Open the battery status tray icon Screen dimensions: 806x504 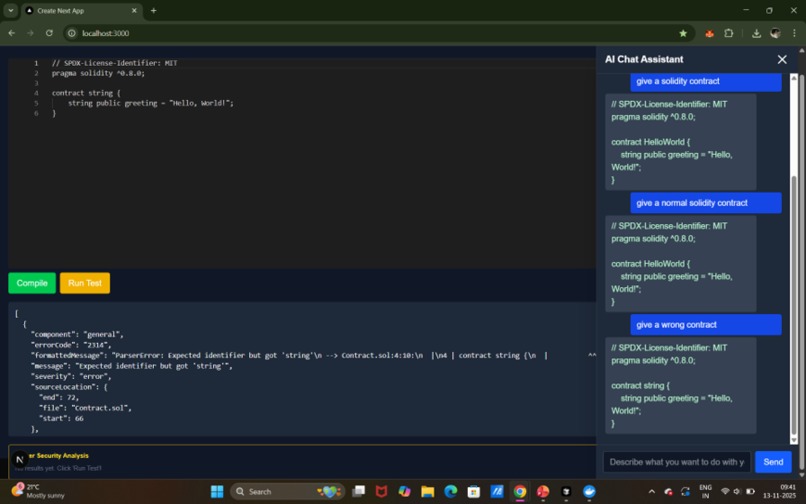[x=750, y=492]
